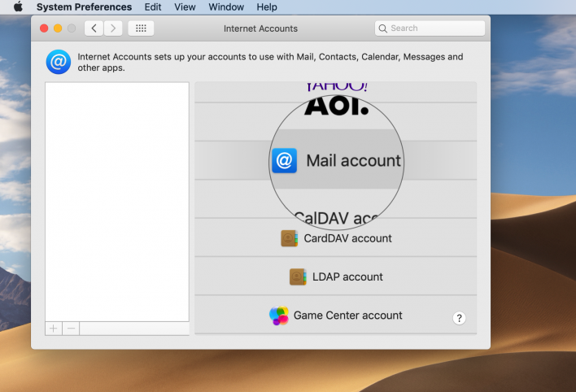
Task: Click the magnifying glass search icon
Action: coord(382,28)
